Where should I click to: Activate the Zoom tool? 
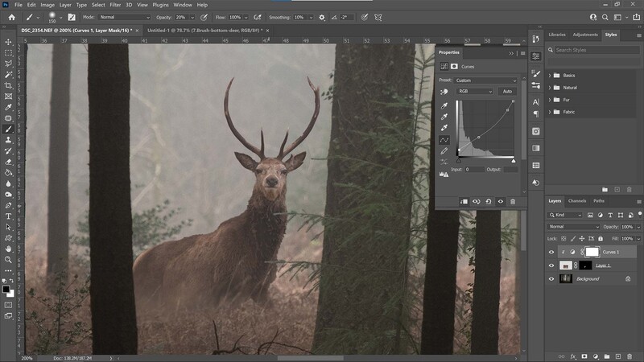tap(8, 260)
